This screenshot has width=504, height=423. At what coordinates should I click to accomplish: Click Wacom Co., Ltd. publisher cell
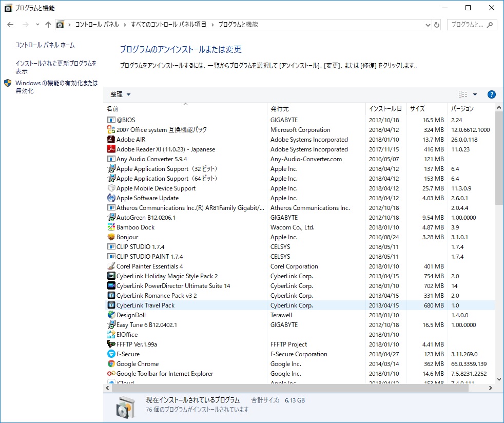pyautogui.click(x=293, y=227)
